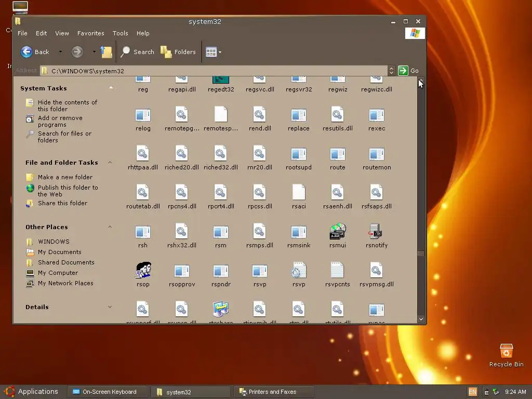Screen dimensions: 532x399
Task: Select the route application icon
Action: pos(337,154)
